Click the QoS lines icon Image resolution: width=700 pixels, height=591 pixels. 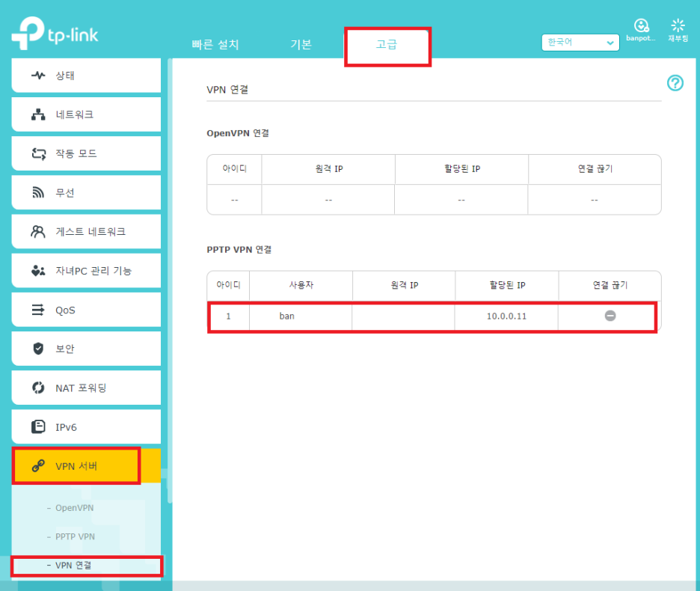(38, 310)
